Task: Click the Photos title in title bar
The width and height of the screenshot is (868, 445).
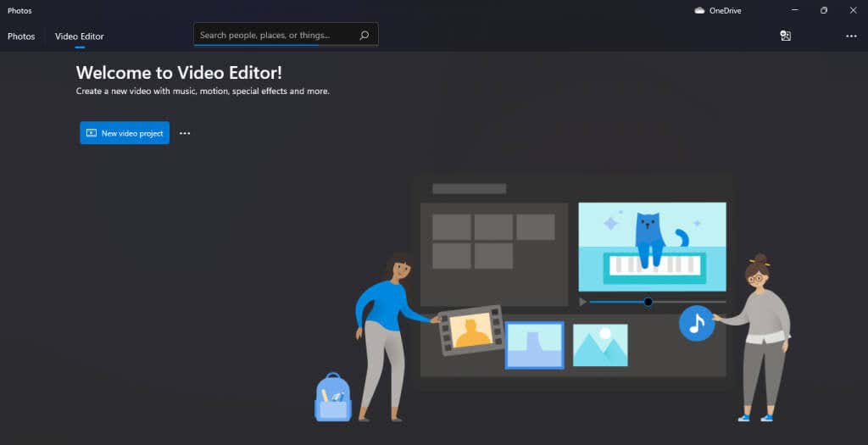Action: pyautogui.click(x=19, y=10)
